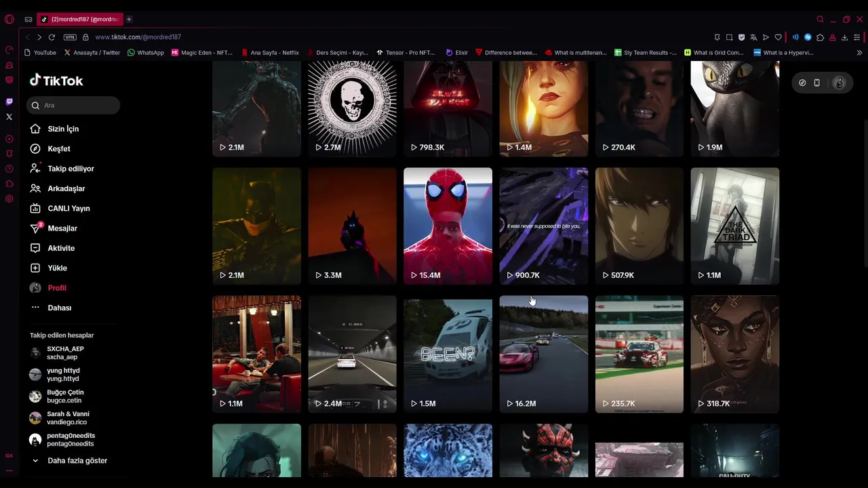Open video with 900.7K views

(x=544, y=226)
